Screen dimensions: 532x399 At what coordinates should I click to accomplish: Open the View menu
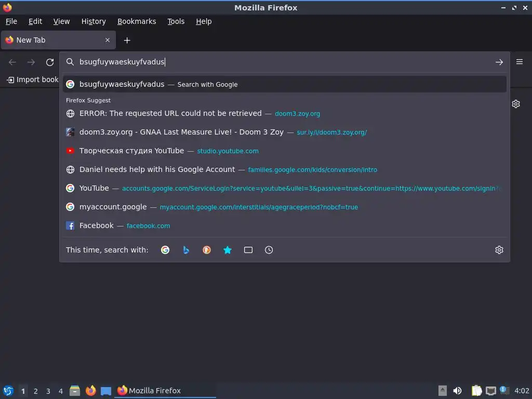point(61,21)
